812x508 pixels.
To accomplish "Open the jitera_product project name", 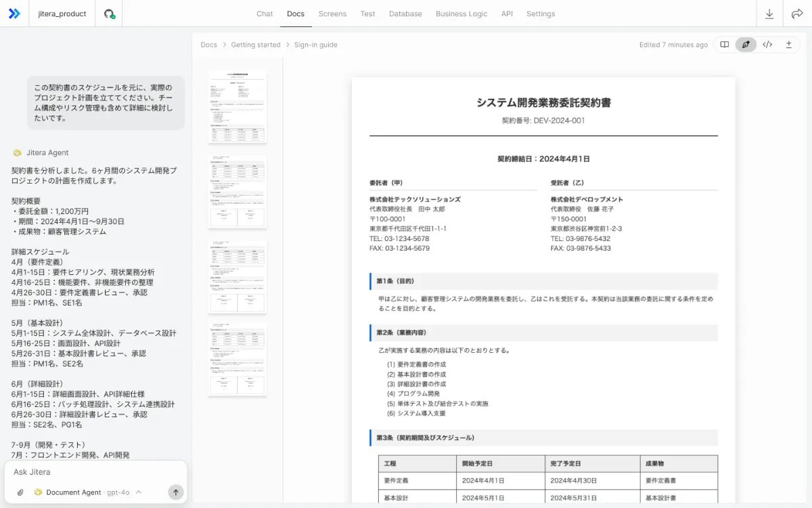I will pyautogui.click(x=62, y=14).
